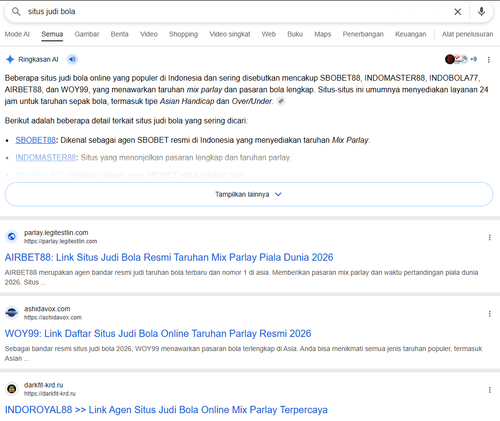Image resolution: width=500 pixels, height=421 pixels.
Task: Open the Maps tab
Action: [x=323, y=34]
